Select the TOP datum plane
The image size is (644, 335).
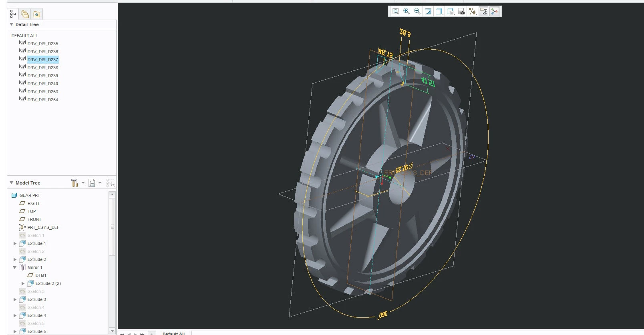coord(32,211)
